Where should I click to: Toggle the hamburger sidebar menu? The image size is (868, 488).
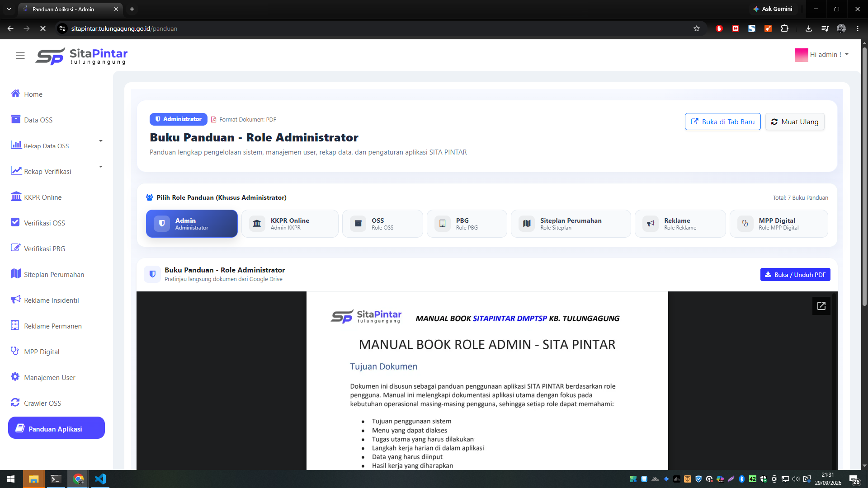point(20,56)
